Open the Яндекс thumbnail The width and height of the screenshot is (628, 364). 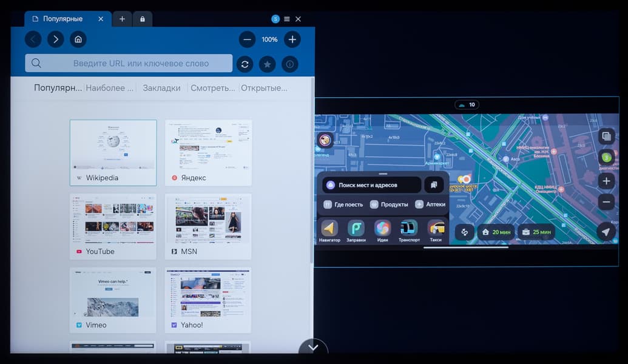(x=208, y=152)
